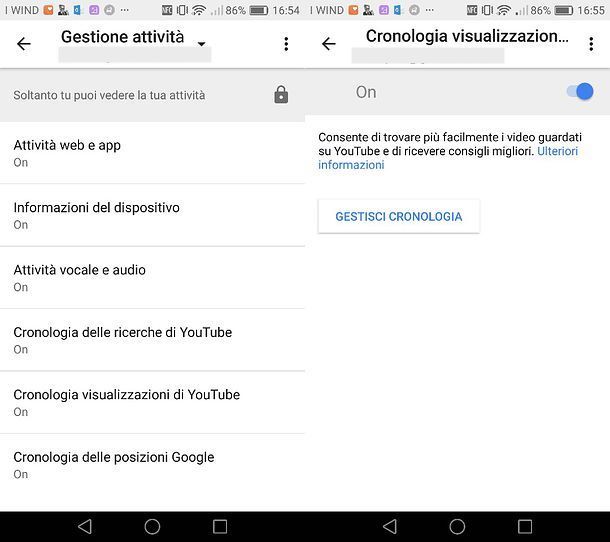Viewport: 610px width, 542px height.
Task: Tap the battery icon on left status bar
Action: click(259, 10)
